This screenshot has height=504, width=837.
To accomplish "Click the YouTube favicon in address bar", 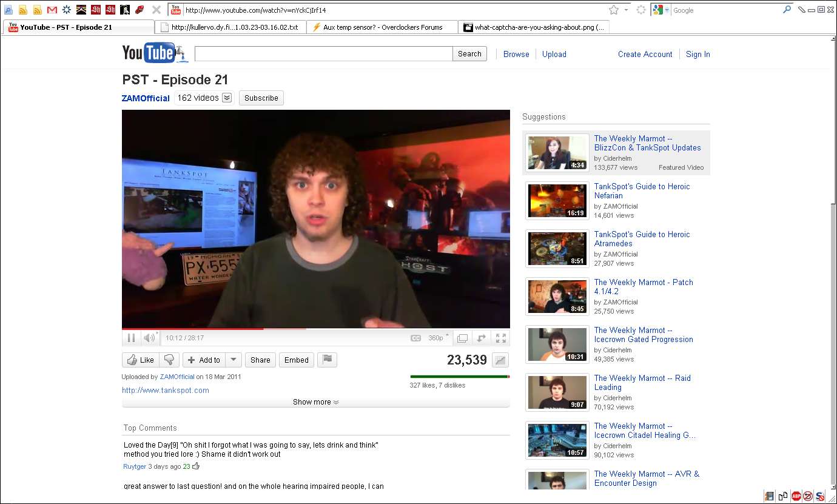I will coord(176,10).
